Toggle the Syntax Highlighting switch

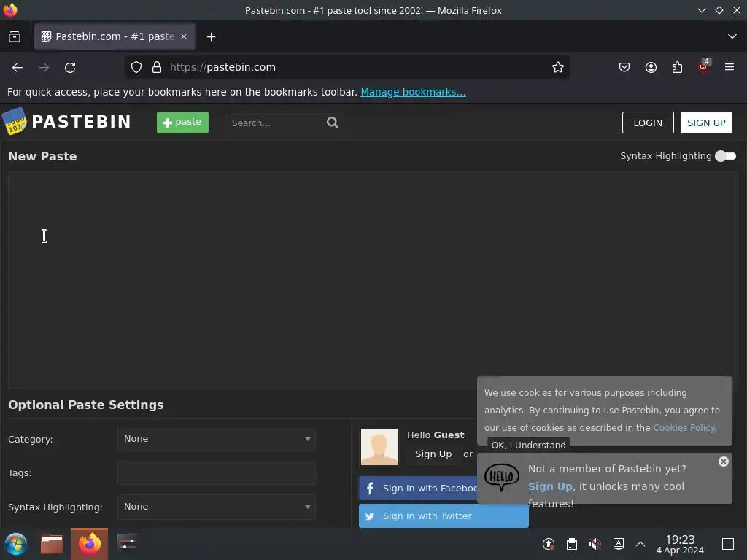click(726, 156)
